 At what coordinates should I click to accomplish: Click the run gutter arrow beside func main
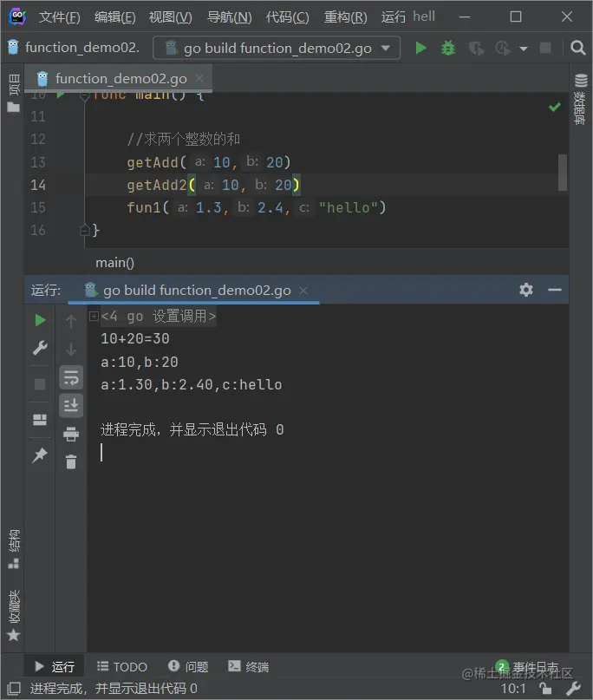(x=61, y=95)
